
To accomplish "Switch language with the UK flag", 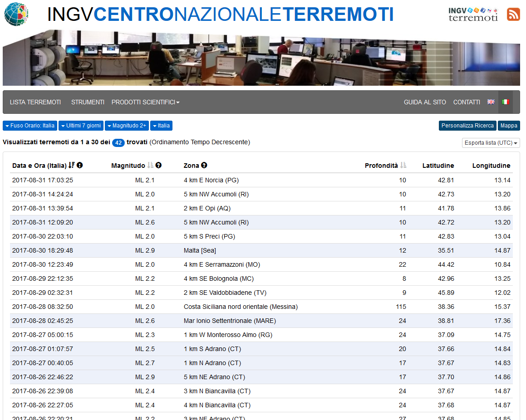I will tap(491, 102).
